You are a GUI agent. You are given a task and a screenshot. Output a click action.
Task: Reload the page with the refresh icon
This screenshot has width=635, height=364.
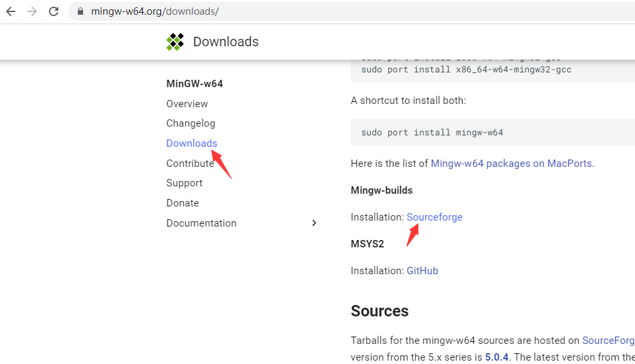(x=54, y=11)
